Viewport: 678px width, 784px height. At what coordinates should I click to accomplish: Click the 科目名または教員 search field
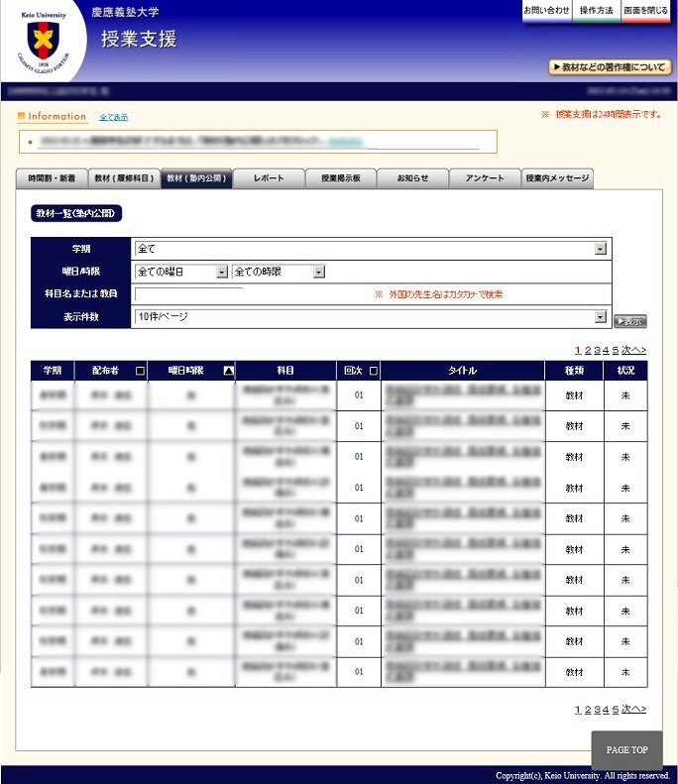click(x=188, y=294)
